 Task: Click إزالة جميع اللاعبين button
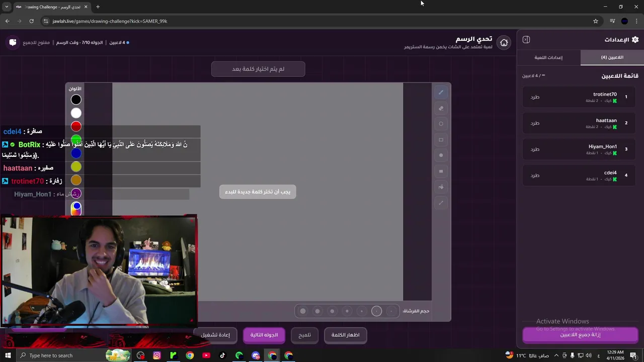click(580, 335)
